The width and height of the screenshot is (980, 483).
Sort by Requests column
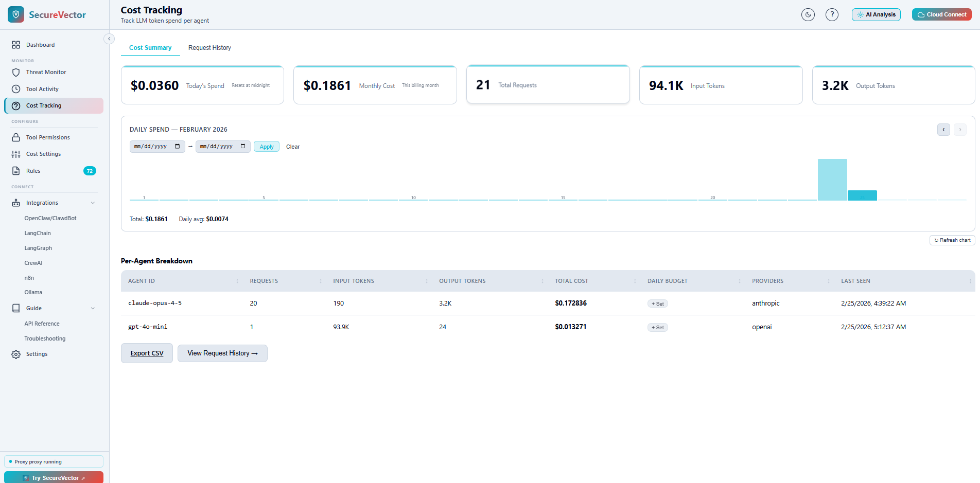[x=285, y=281]
